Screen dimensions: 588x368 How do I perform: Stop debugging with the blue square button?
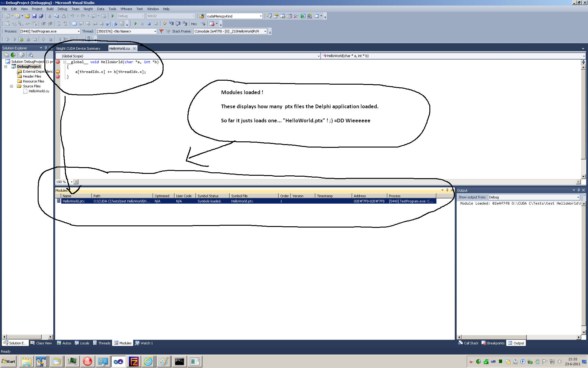coord(149,24)
